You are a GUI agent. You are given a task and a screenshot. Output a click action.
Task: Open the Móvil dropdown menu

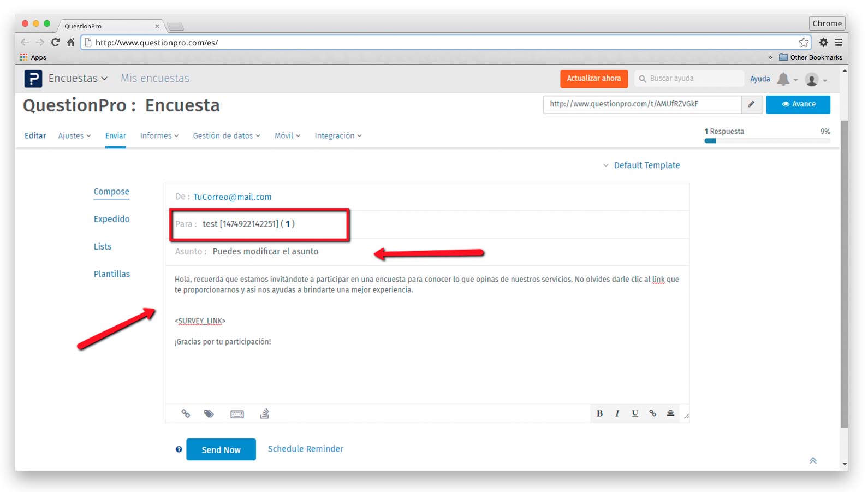(x=288, y=135)
